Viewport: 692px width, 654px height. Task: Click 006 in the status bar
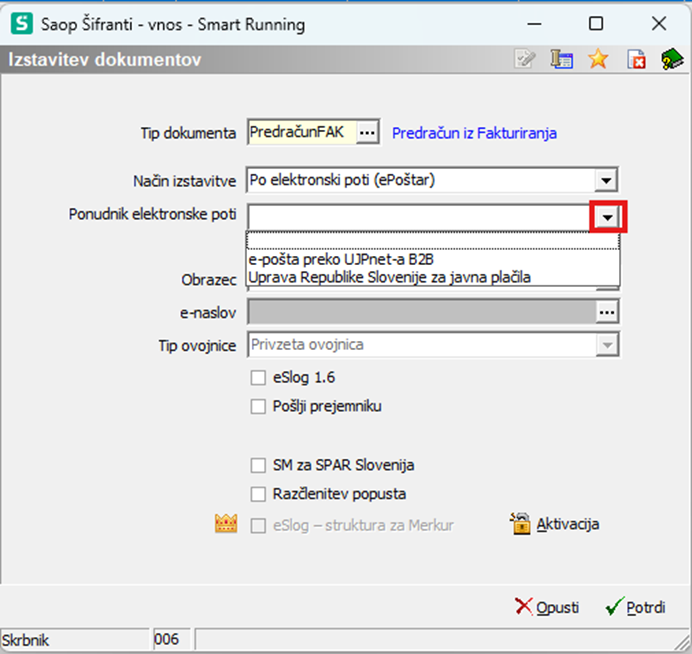coord(166,639)
